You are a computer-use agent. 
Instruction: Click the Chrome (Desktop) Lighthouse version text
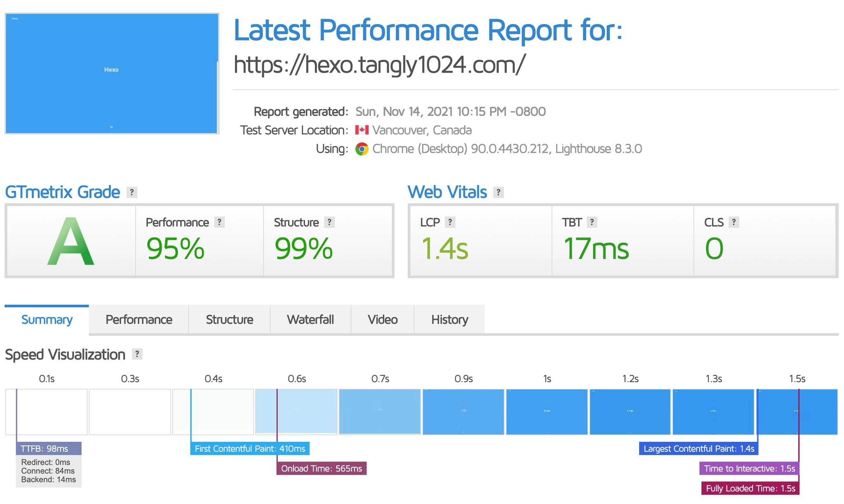(507, 149)
